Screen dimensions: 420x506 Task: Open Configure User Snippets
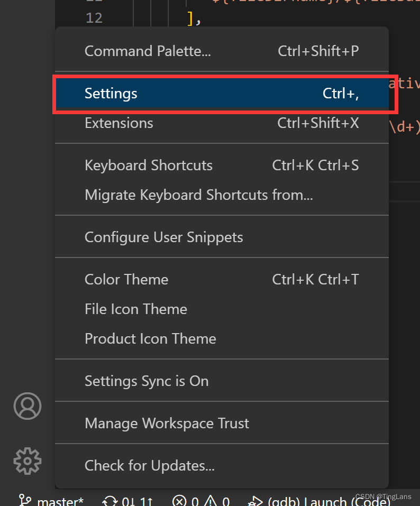[222, 237]
